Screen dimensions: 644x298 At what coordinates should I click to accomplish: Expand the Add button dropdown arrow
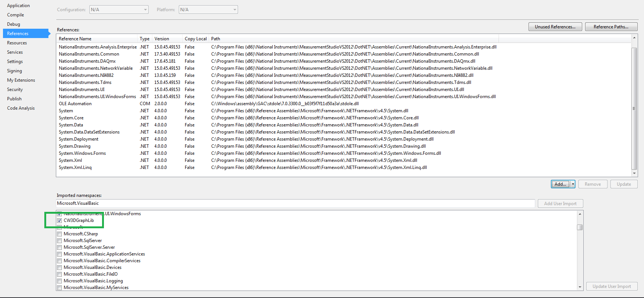click(x=573, y=184)
